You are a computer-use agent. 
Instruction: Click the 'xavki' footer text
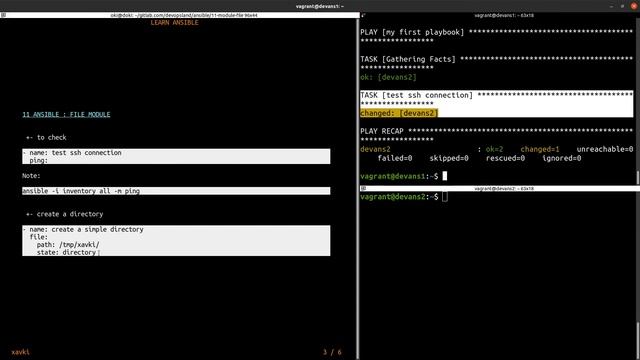tap(20, 352)
